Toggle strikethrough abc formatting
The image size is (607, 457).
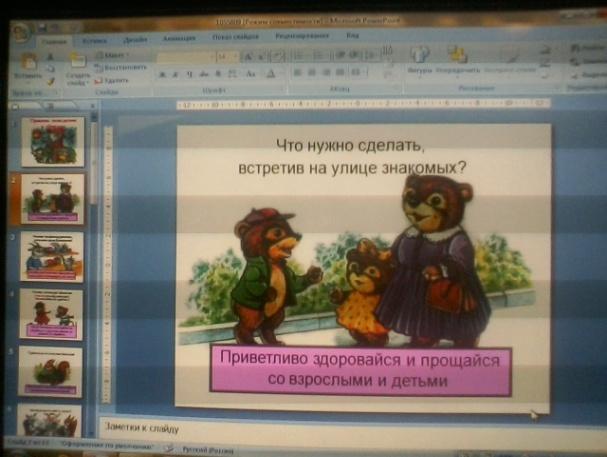tap(204, 74)
